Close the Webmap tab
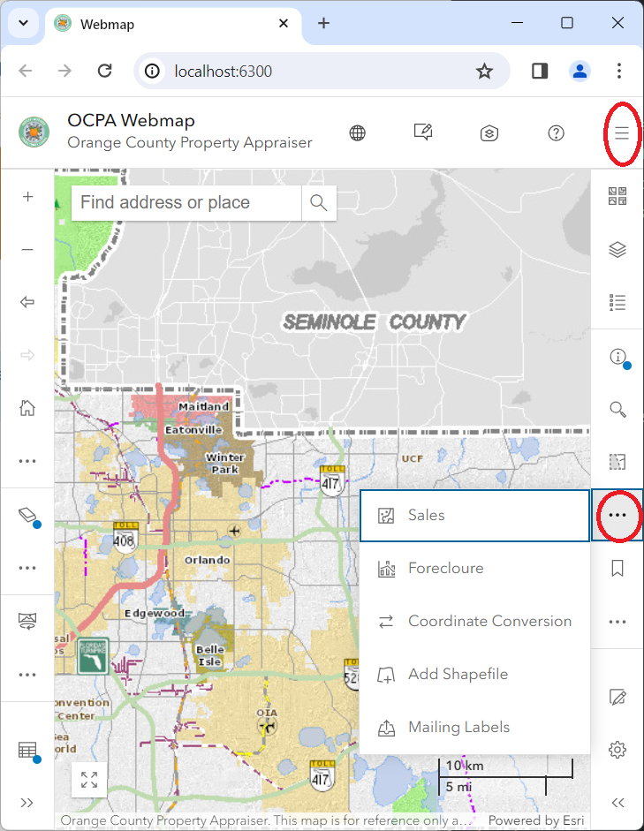Screen dimensions: 644x831 [284, 23]
